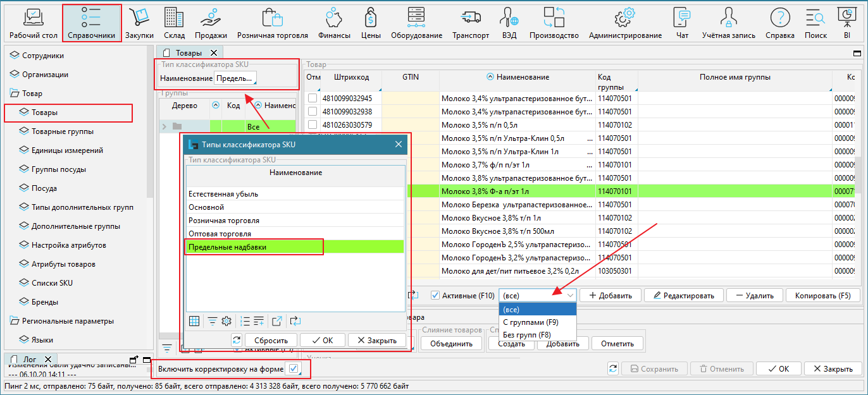868x395 pixels.
Task: Click the grid table icon in the dialog toolbar
Action: point(195,321)
